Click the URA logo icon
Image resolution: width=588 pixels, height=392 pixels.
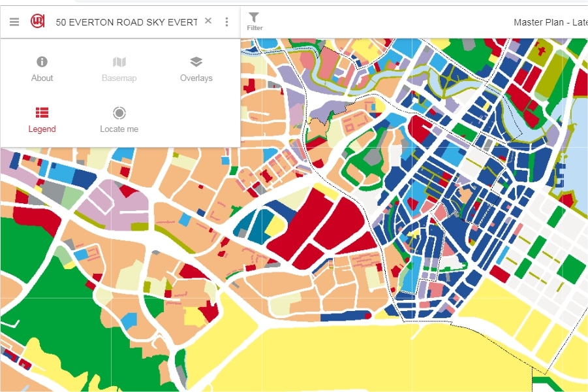coord(37,21)
